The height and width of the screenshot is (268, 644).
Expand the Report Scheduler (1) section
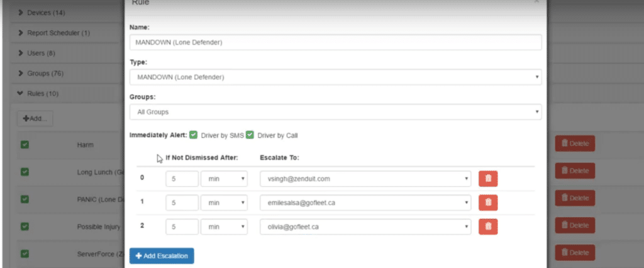(x=54, y=33)
